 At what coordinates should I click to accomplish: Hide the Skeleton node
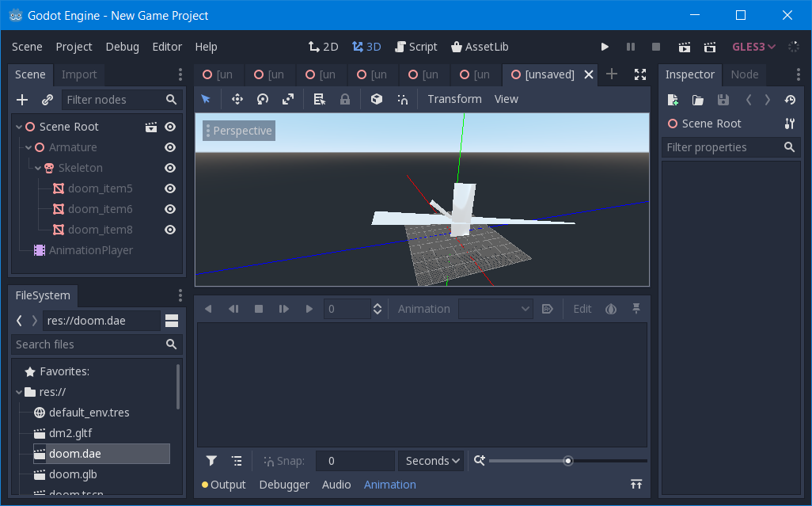[169, 168]
